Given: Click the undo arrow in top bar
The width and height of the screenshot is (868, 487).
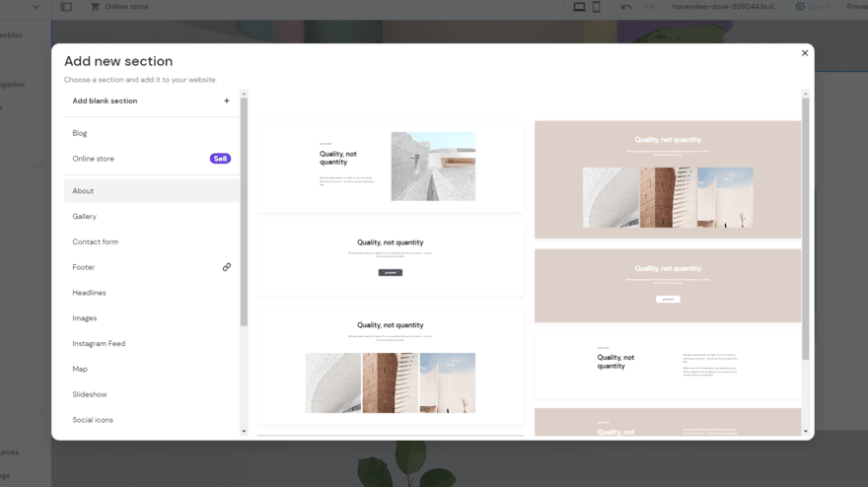Looking at the screenshot, I should 626,7.
